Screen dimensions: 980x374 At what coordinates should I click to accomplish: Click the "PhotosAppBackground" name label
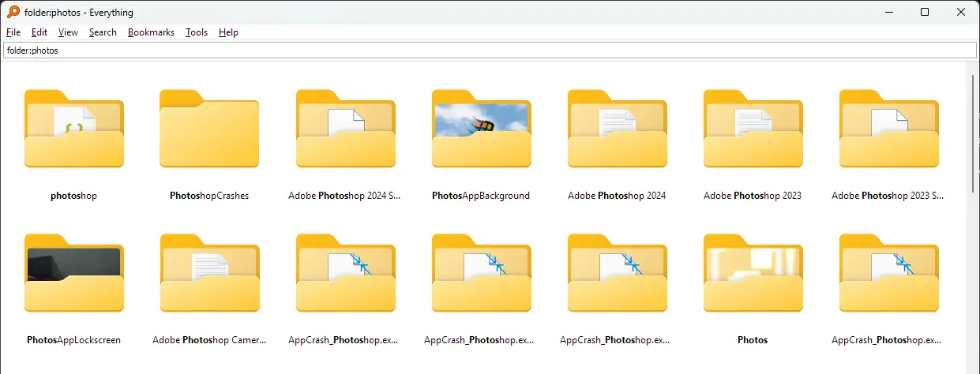(481, 196)
